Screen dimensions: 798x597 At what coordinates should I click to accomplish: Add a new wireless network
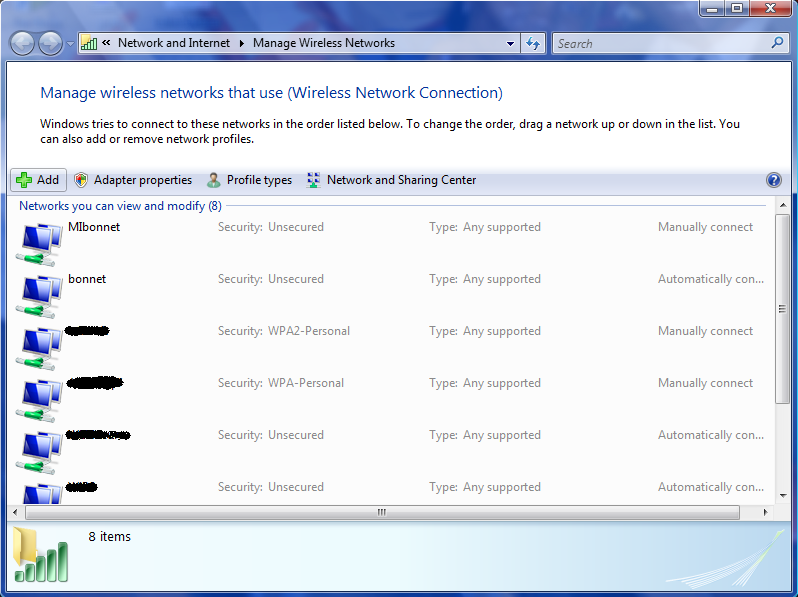pyautogui.click(x=38, y=180)
